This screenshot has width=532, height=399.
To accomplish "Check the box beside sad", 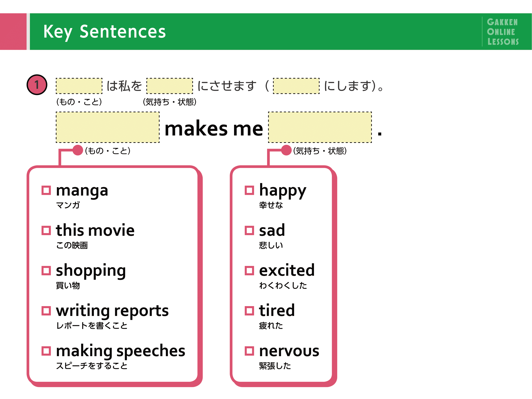I will coord(249,230).
